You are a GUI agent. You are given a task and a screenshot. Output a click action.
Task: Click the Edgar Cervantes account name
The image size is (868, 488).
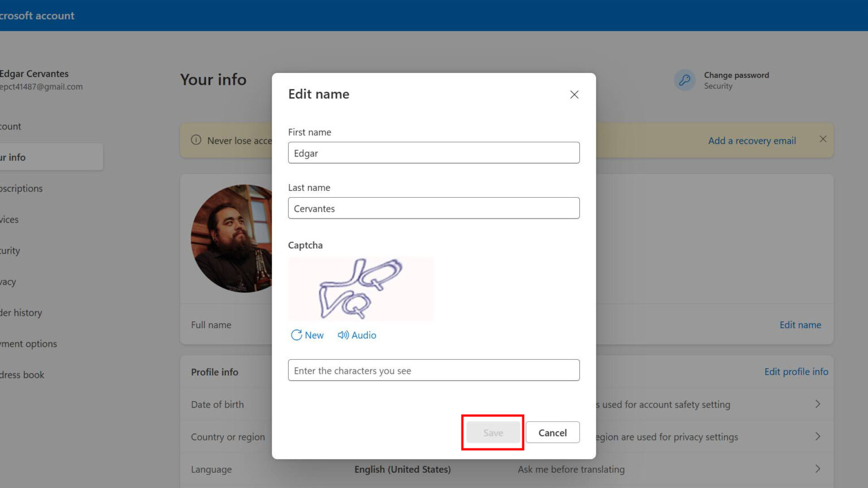[x=34, y=73]
